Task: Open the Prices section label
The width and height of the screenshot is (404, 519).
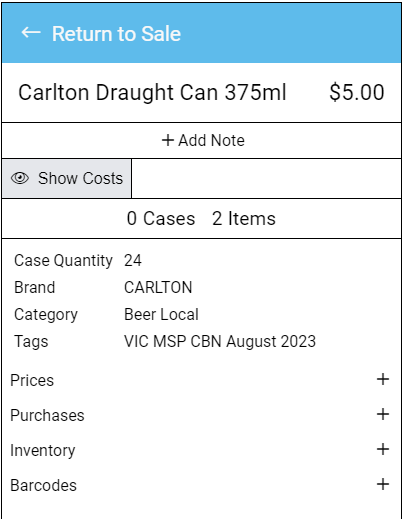Action: point(32,380)
